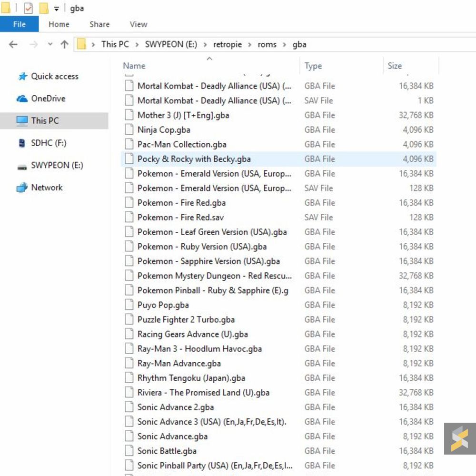Open Network in navigation pane
The height and width of the screenshot is (476, 476).
[47, 187]
